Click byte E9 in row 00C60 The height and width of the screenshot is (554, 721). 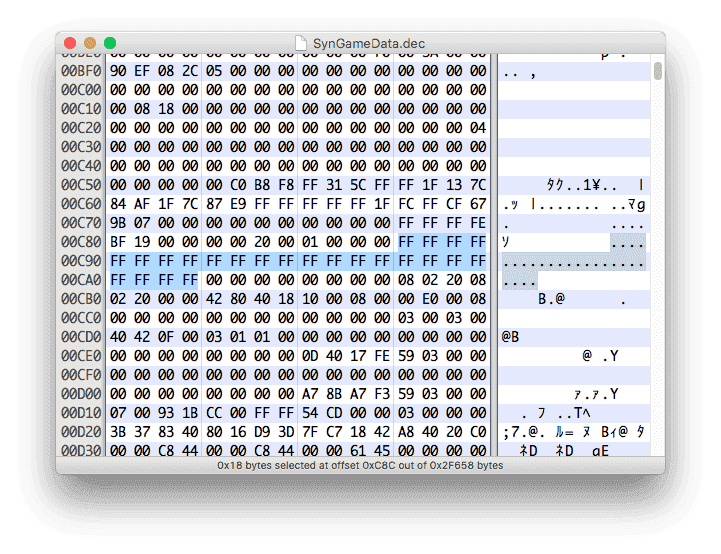click(238, 204)
